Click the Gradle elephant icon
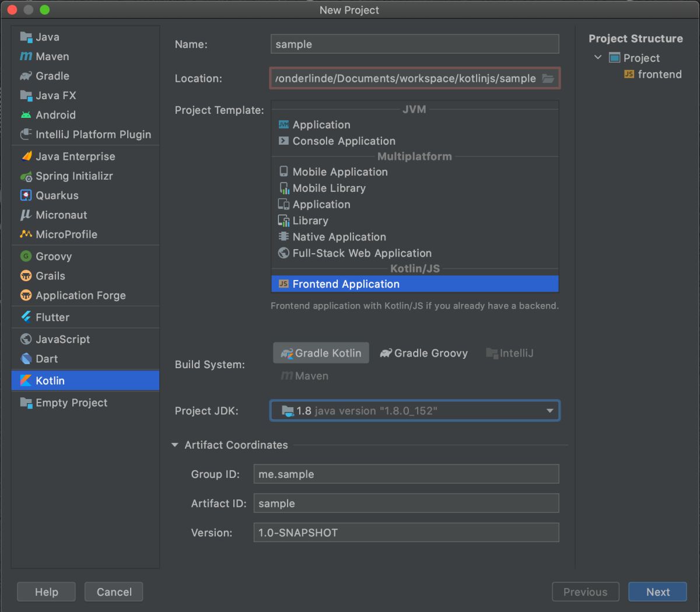 [x=26, y=76]
